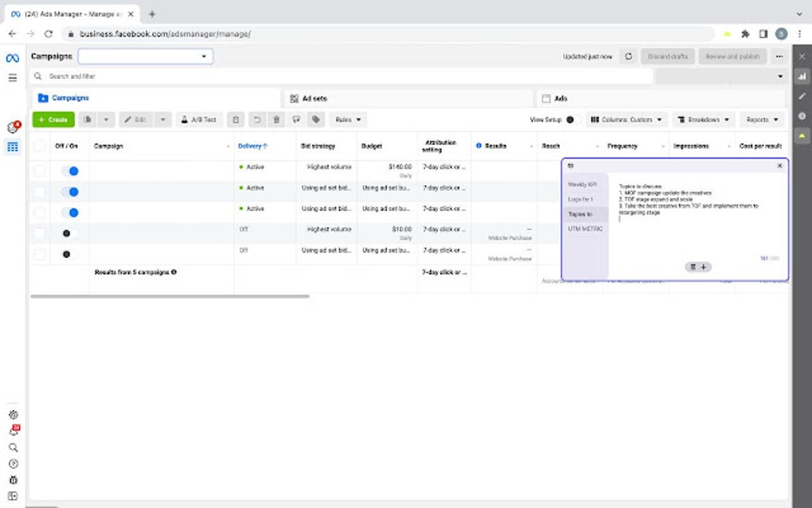
Task: Click the bug report icon in left sidebar
Action: point(14,480)
